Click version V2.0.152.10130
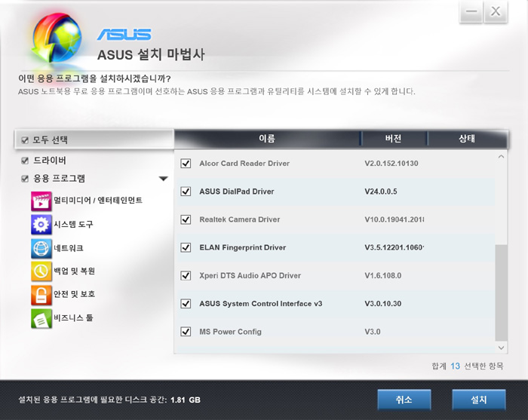 point(391,164)
